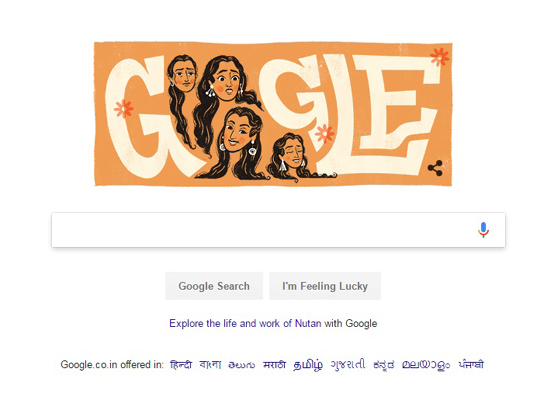
Task: Click the orange flower on the letter G
Action: coord(124,109)
